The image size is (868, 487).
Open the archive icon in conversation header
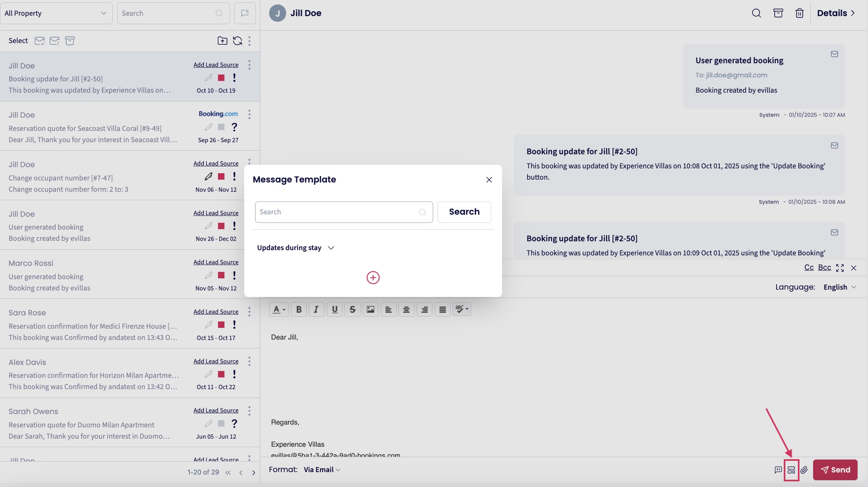click(x=778, y=13)
